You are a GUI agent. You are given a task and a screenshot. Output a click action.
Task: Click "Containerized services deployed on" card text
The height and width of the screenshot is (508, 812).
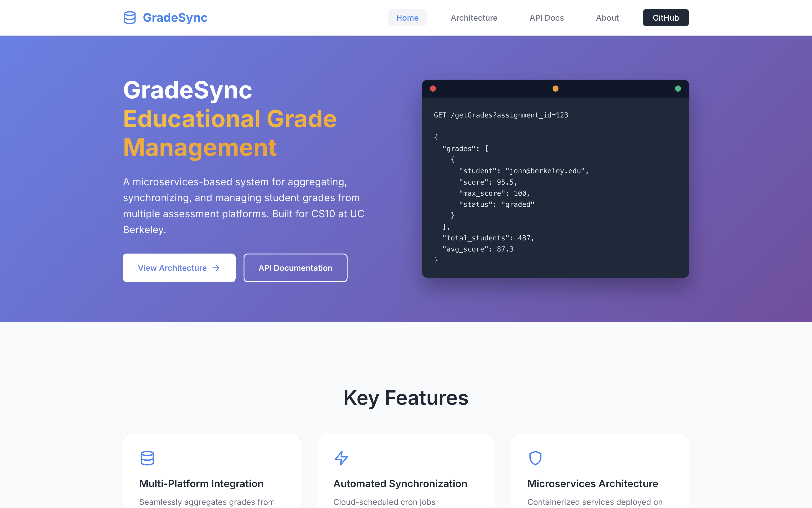pos(595,502)
